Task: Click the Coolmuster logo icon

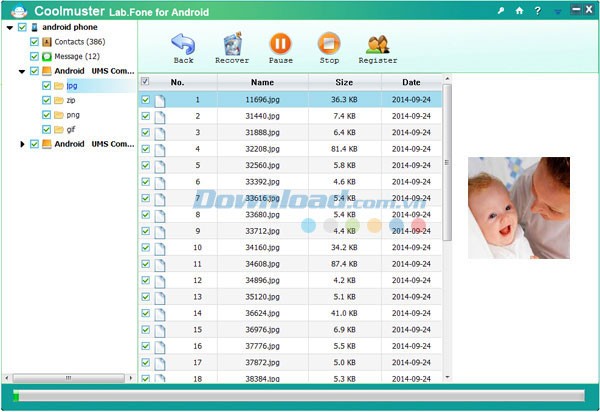Action: [19, 11]
